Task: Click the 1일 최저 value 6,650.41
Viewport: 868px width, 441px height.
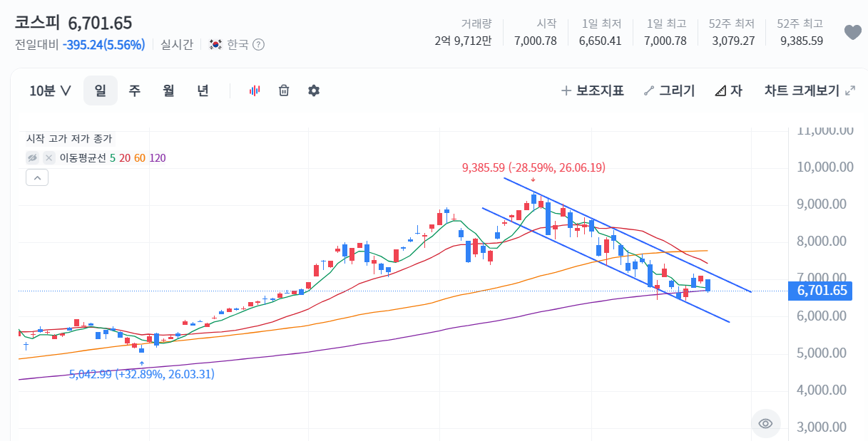Action: [x=600, y=41]
